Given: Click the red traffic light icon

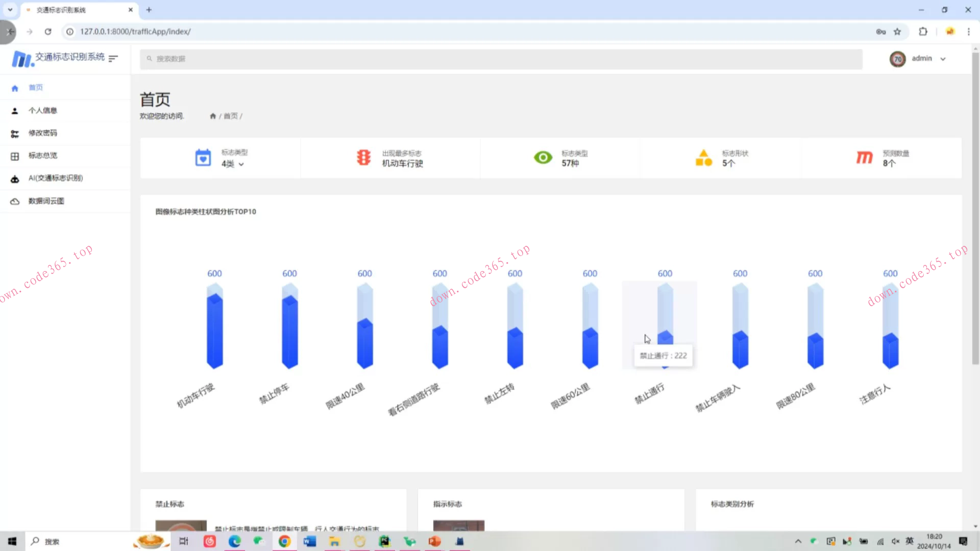Looking at the screenshot, I should (x=363, y=158).
